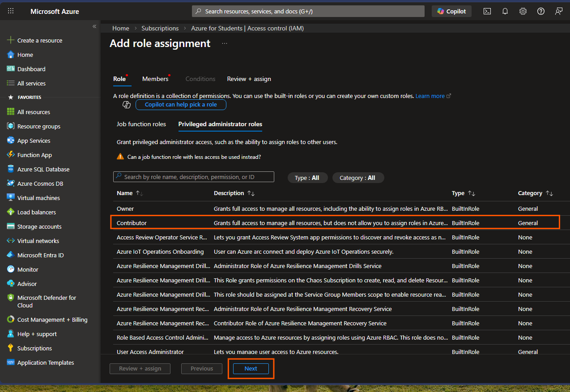The image size is (570, 392).
Task: Click the Copilot icon beside the role helper
Action: (x=127, y=104)
